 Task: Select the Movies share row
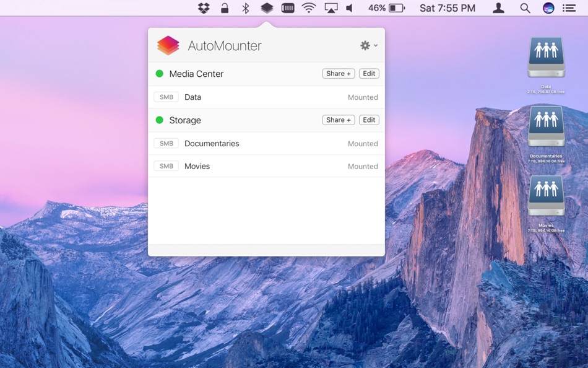point(266,166)
